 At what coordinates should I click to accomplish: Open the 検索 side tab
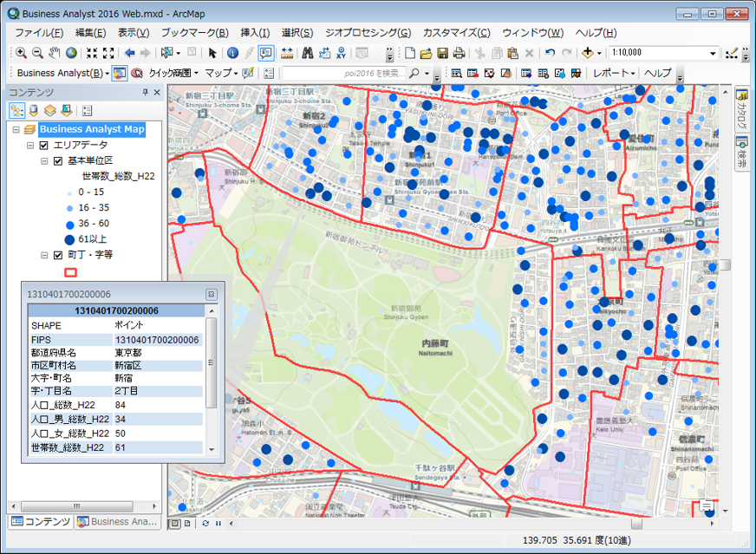[741, 153]
